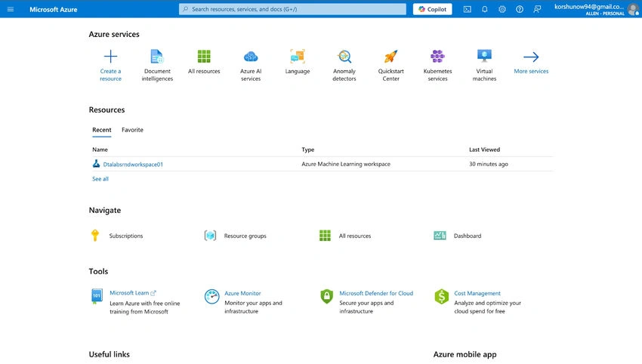Open Document intelligences service
This screenshot has height=364, width=642.
(157, 66)
